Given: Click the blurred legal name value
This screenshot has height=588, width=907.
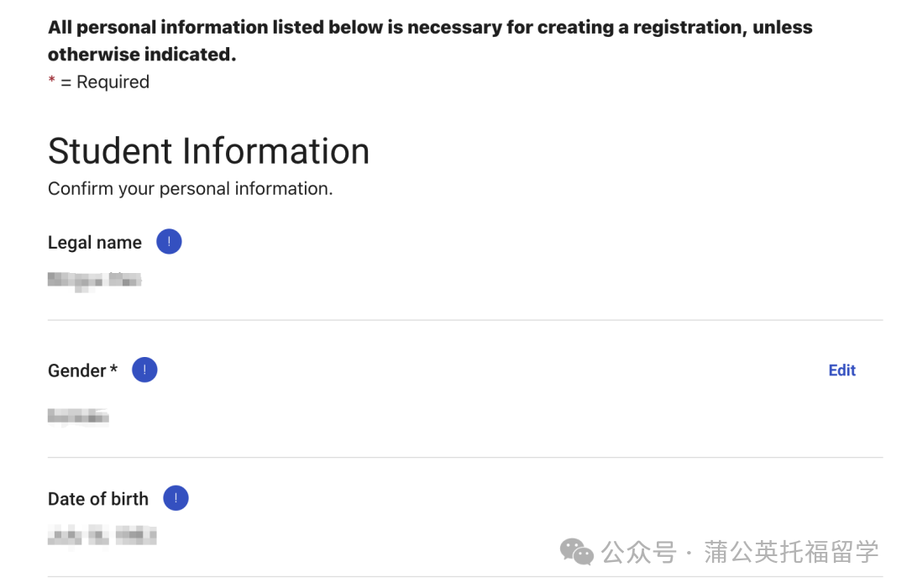Looking at the screenshot, I should pos(94,279).
